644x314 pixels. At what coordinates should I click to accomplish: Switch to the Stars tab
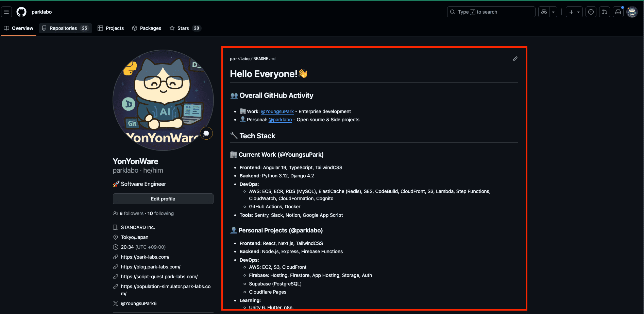(183, 28)
